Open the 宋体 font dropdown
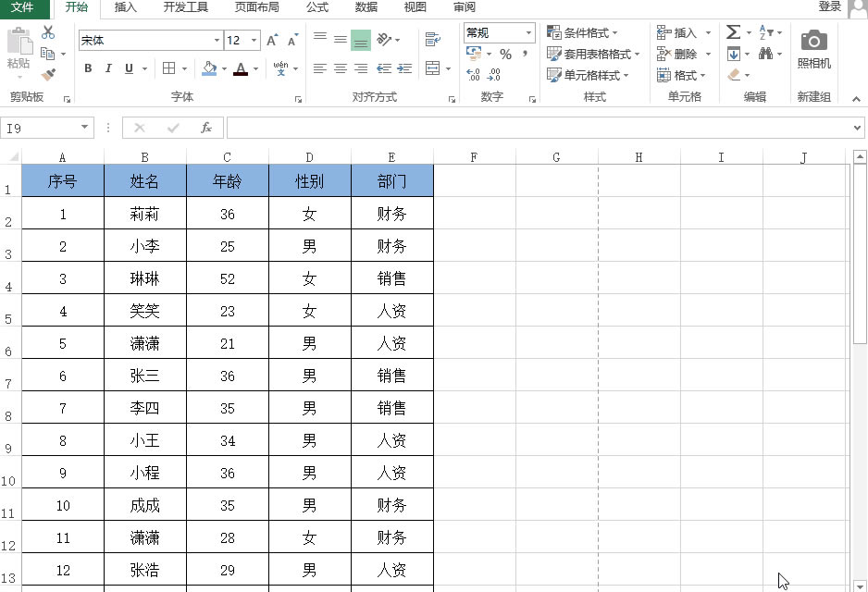Image resolution: width=868 pixels, height=592 pixels. tap(217, 41)
